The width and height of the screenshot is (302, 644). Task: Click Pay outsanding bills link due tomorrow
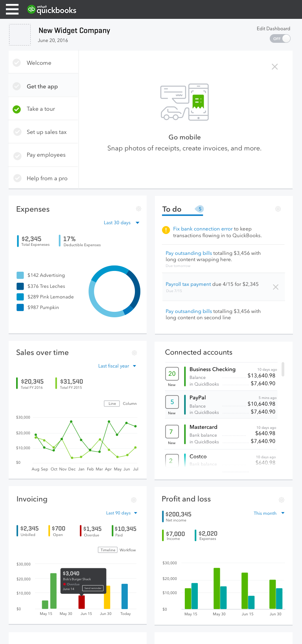tap(189, 253)
